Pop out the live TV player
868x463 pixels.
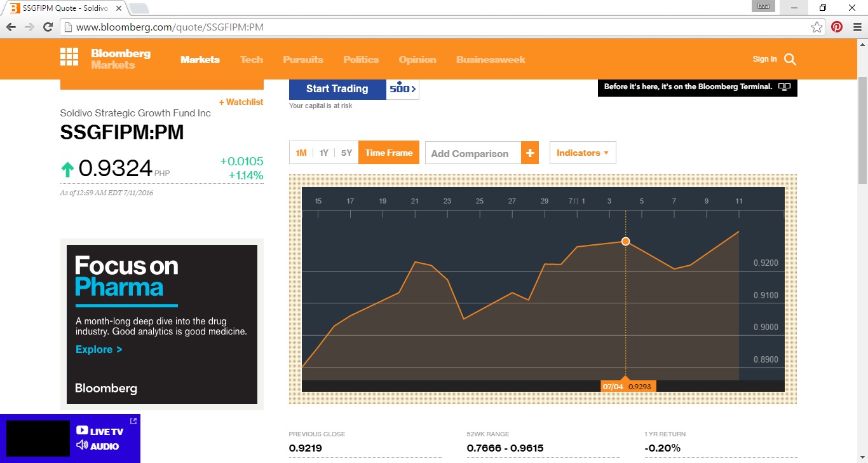(133, 421)
